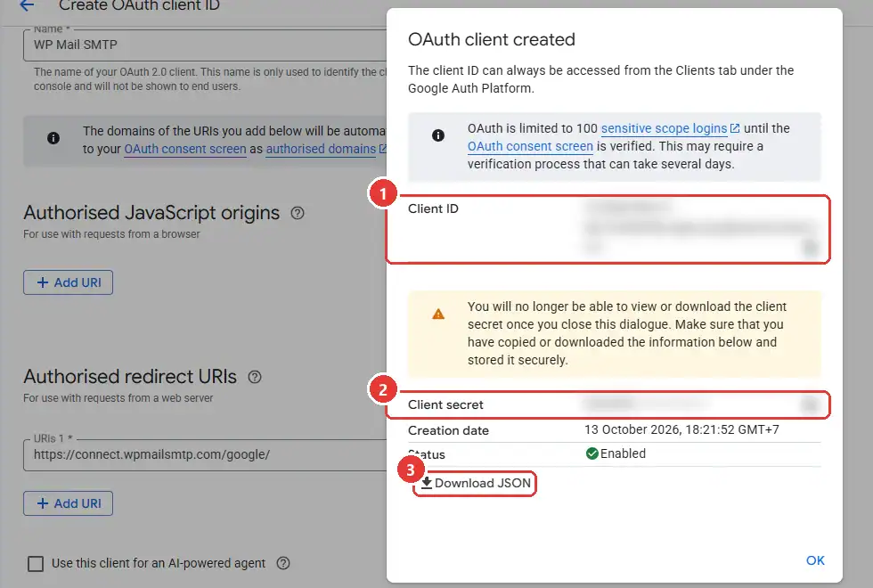
Task: Click the info icon in background domains notice
Action: [53, 138]
